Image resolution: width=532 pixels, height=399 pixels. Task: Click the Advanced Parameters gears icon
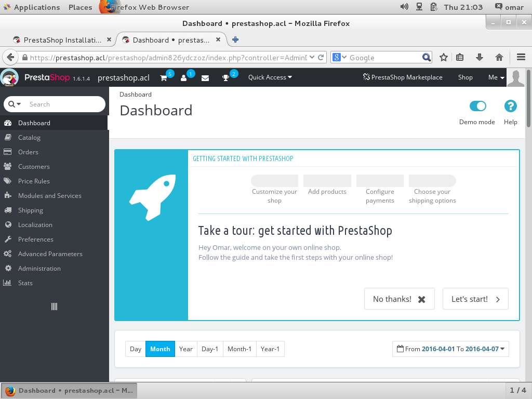click(x=8, y=254)
